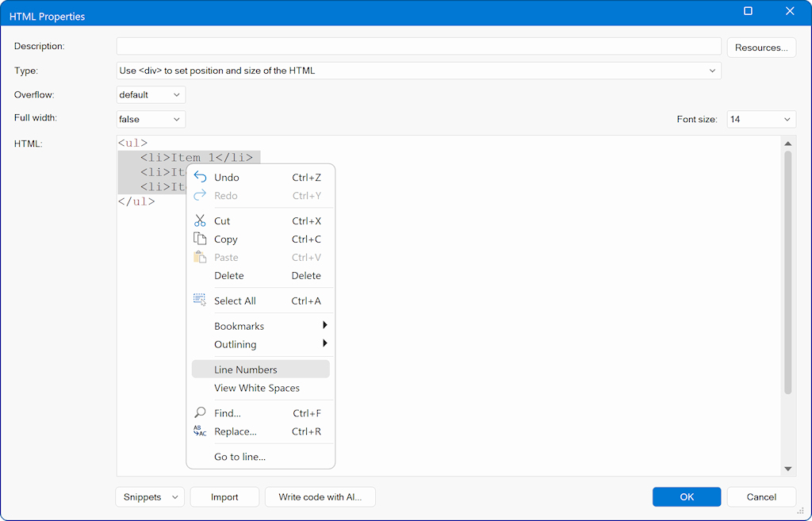Click the vertical scrollbar of HTML editor

[787, 270]
